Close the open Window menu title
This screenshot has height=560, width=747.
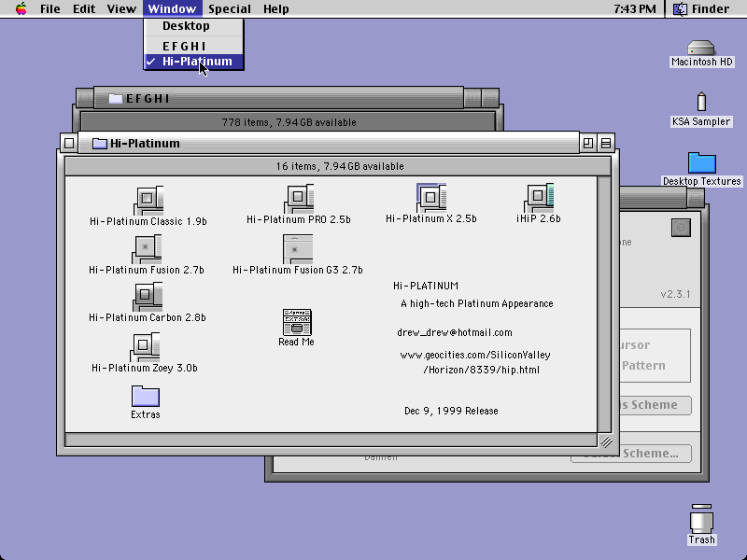coord(172,8)
